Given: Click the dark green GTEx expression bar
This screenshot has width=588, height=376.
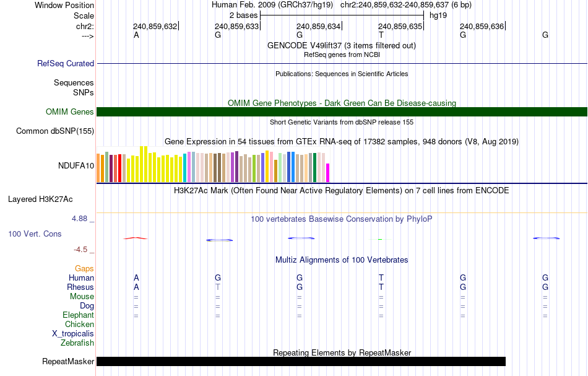Looking at the screenshot, I should click(x=314, y=168).
